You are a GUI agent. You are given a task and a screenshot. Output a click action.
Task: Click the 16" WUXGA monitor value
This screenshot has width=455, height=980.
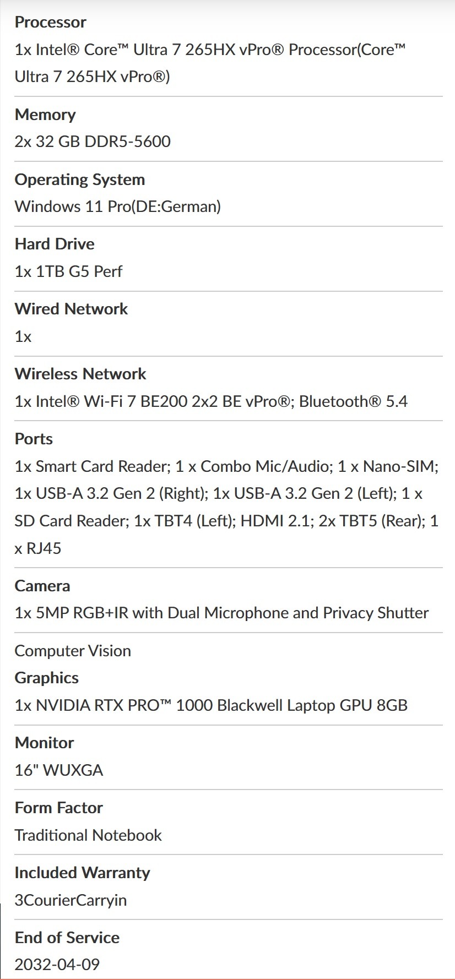tap(58, 770)
